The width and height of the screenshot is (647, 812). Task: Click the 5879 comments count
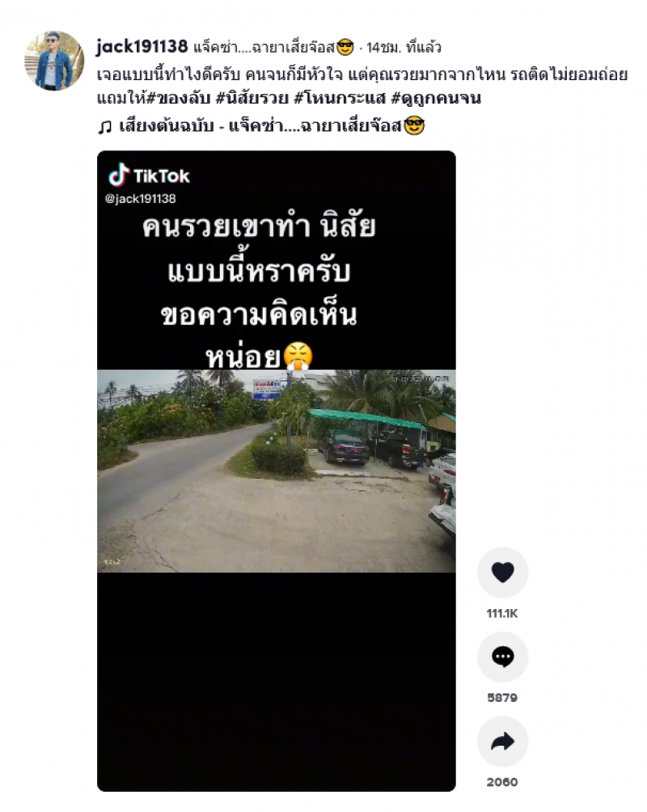[502, 697]
